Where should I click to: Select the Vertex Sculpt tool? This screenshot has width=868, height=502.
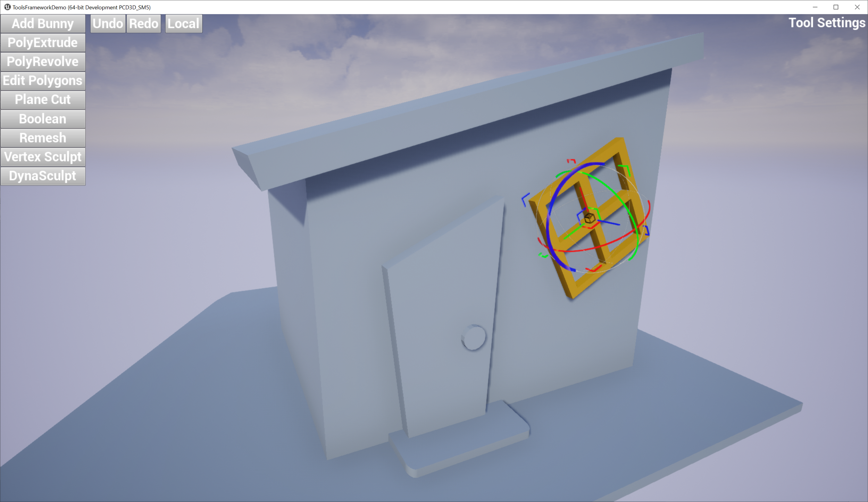tap(42, 156)
